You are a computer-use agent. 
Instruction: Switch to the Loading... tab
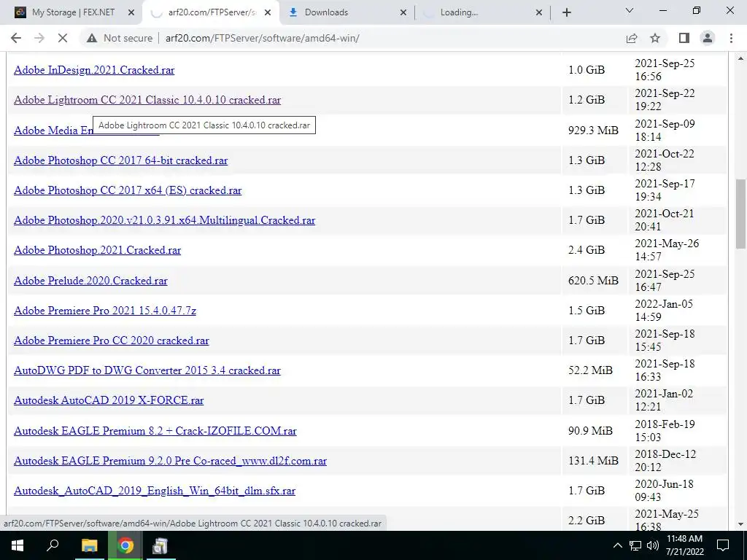coord(459,12)
